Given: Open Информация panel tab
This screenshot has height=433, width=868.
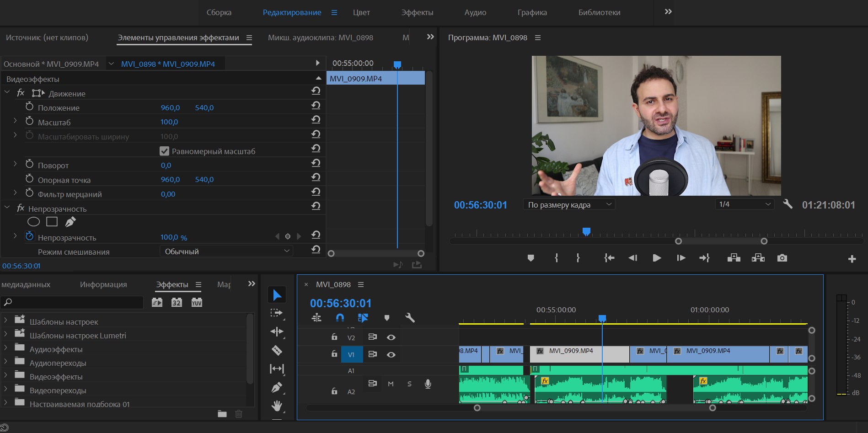Looking at the screenshot, I should 103,284.
